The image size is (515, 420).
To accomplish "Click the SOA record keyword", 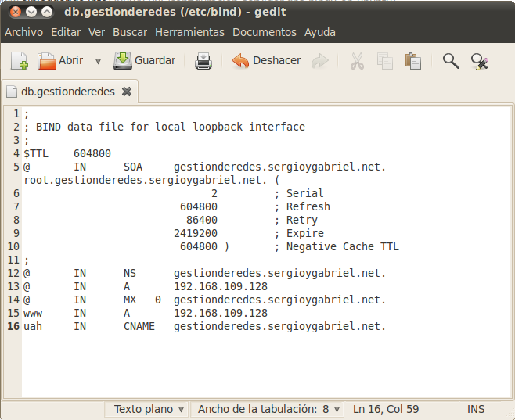I will 133,167.
